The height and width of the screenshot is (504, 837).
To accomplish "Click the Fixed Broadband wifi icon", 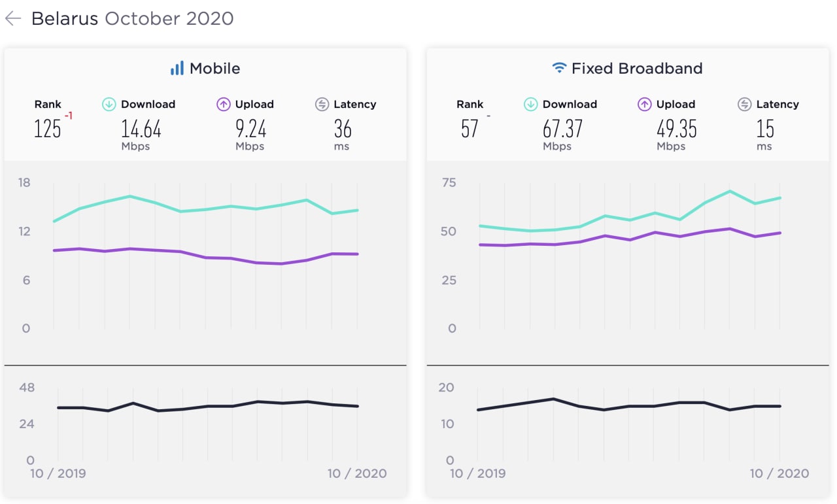I will 559,68.
